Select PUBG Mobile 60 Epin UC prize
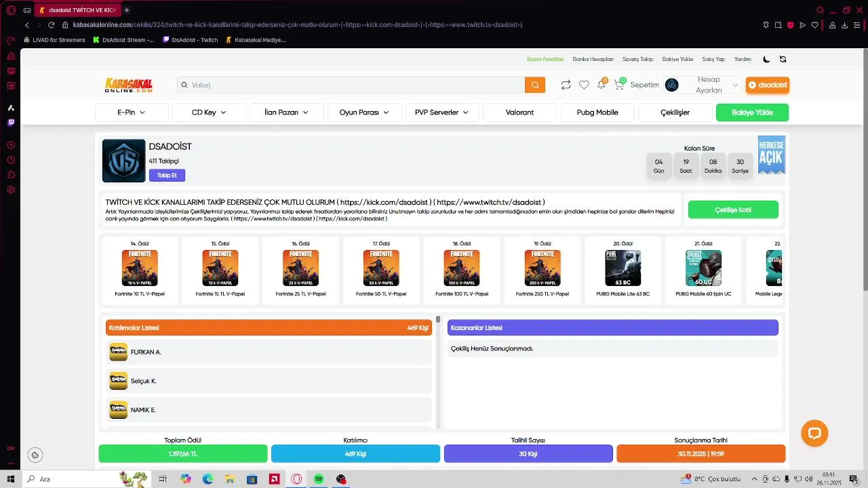The width and height of the screenshot is (868, 488). (703, 270)
